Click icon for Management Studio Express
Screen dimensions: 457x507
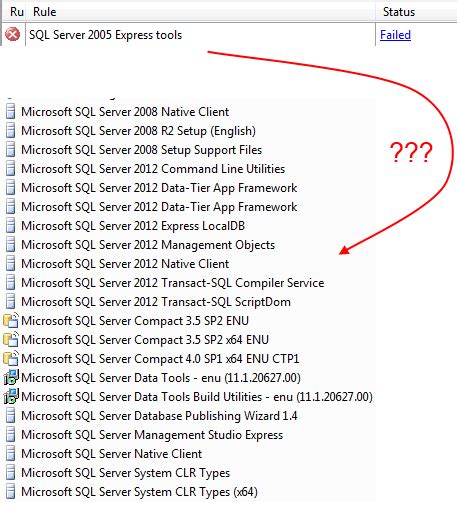[11, 435]
